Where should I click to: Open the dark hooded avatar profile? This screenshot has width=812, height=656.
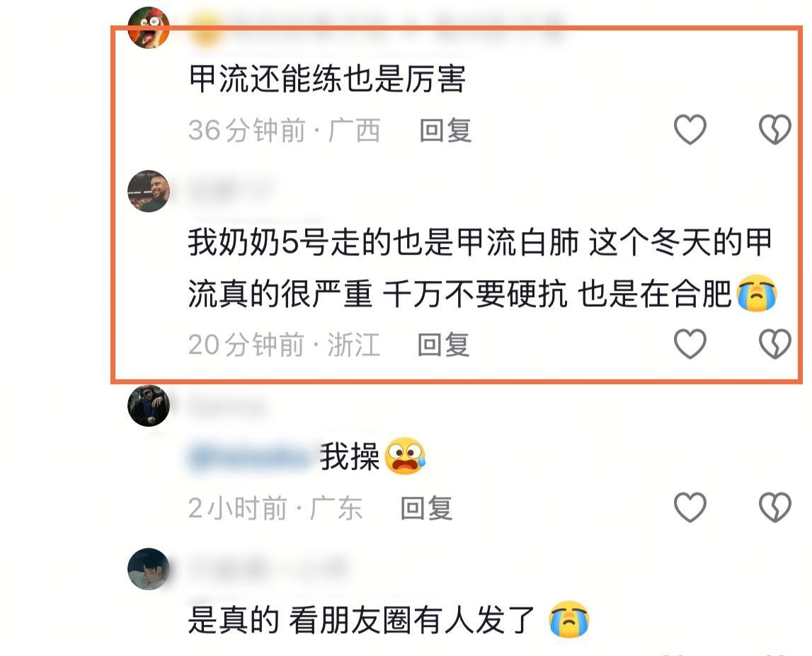coord(149,405)
